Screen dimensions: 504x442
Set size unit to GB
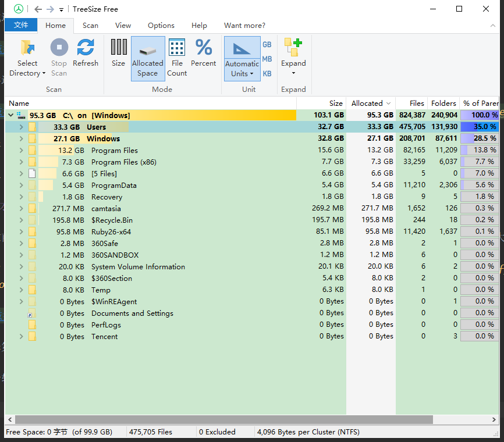point(267,45)
